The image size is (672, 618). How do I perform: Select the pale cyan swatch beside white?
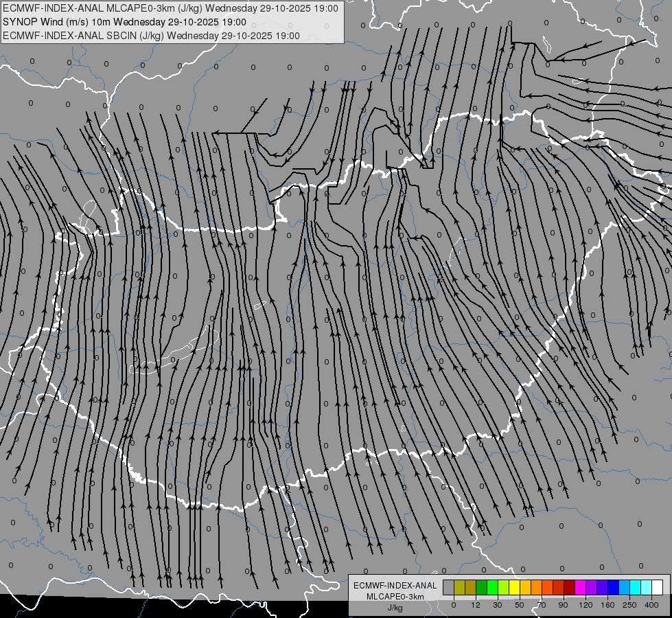[x=647, y=587]
